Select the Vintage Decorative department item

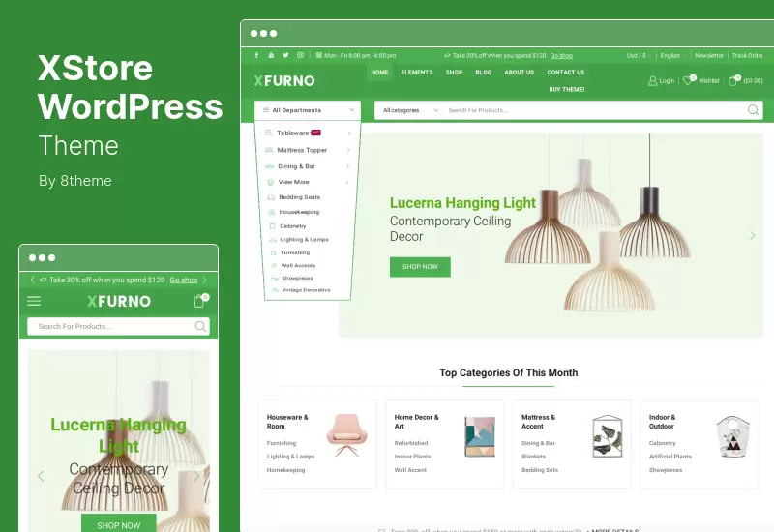(x=306, y=290)
